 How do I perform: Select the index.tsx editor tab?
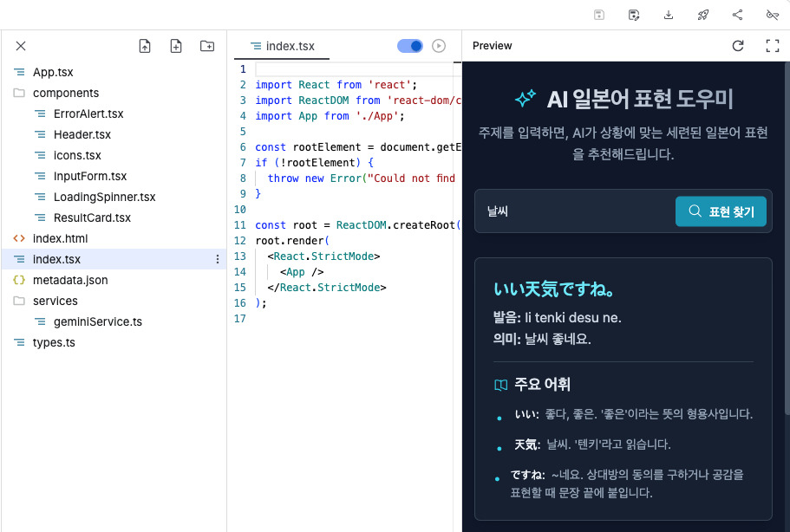[x=282, y=46]
